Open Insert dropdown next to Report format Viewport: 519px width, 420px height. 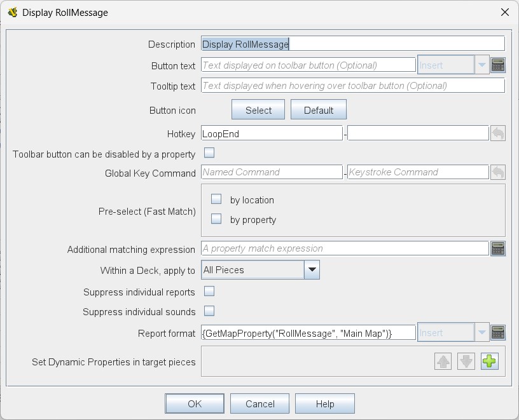tap(453, 332)
